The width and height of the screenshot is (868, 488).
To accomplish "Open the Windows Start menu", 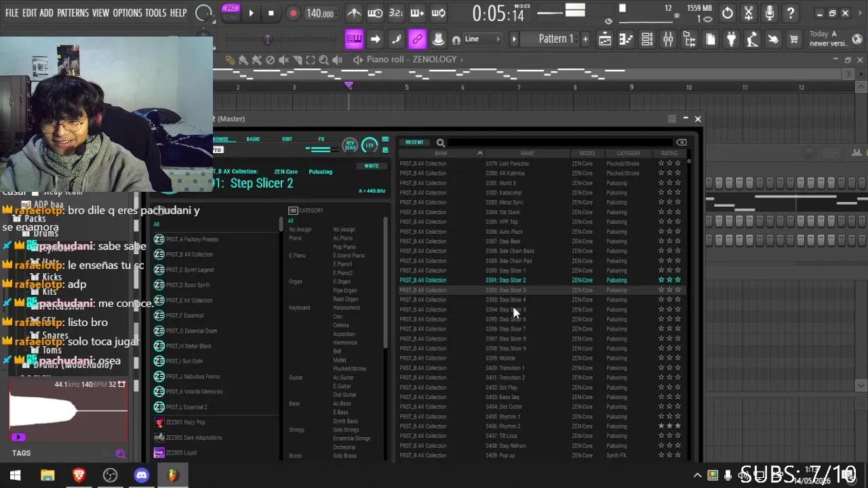I will tap(15, 476).
